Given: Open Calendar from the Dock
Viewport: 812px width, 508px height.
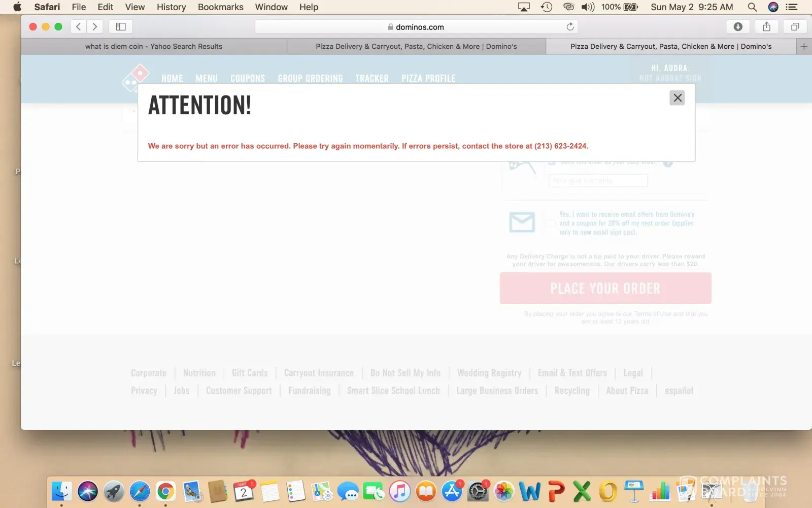Looking at the screenshot, I should tap(244, 491).
